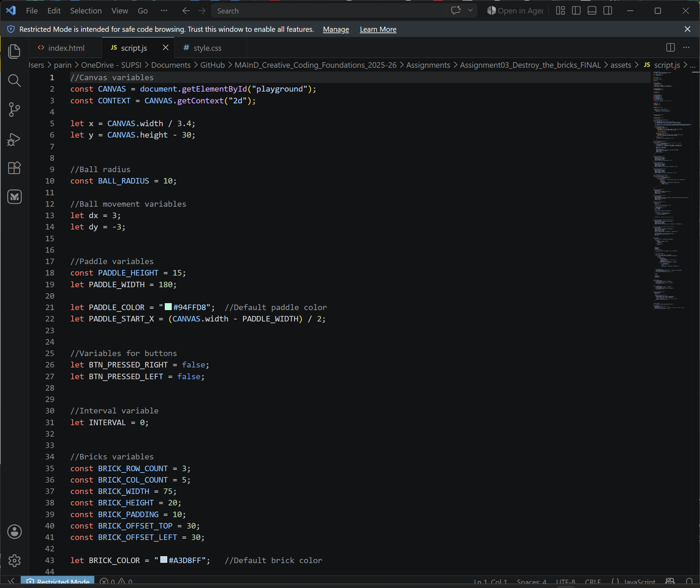Image resolution: width=700 pixels, height=588 pixels.
Task: Toggle the Primary Side Bar
Action: pyautogui.click(x=576, y=11)
